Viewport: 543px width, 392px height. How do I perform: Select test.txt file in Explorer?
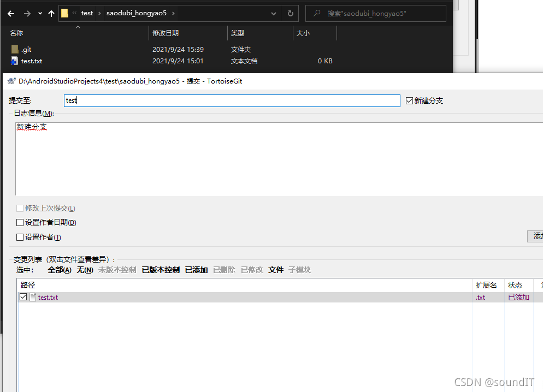point(27,61)
